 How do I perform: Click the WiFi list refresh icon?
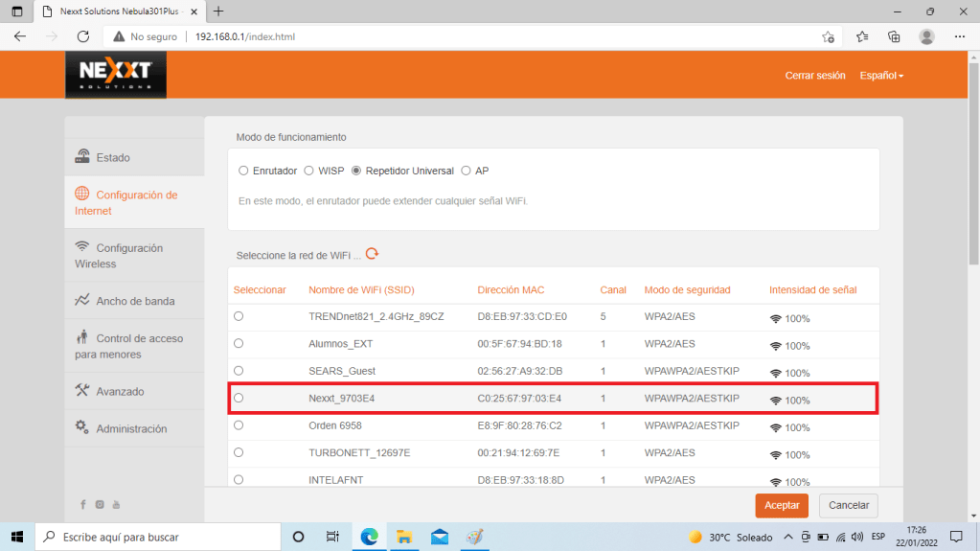373,254
